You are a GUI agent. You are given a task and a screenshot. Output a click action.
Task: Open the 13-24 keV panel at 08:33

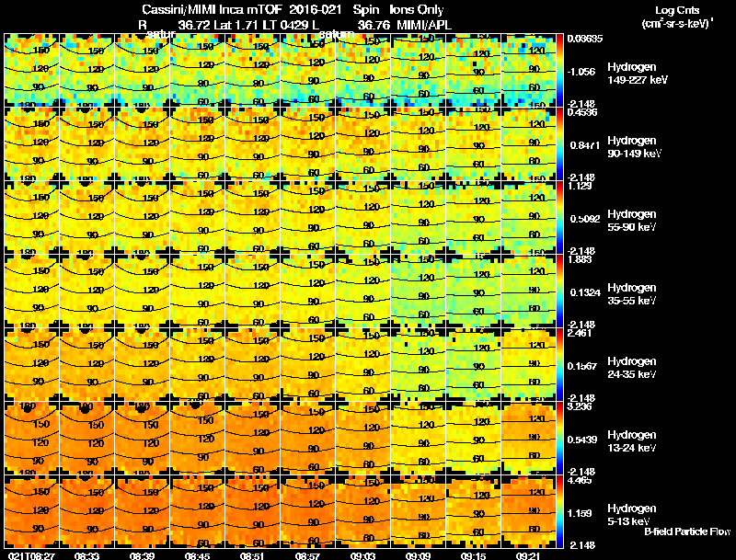pyautogui.click(x=86, y=438)
